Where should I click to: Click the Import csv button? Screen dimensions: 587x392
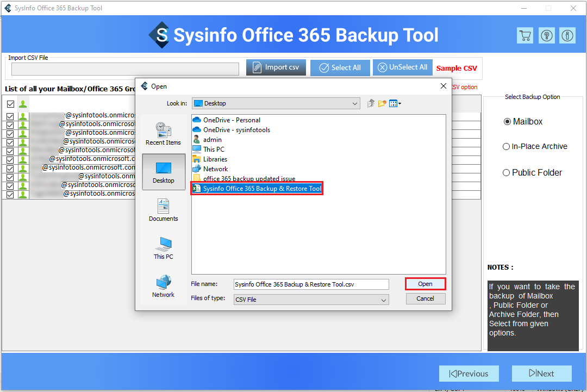276,67
